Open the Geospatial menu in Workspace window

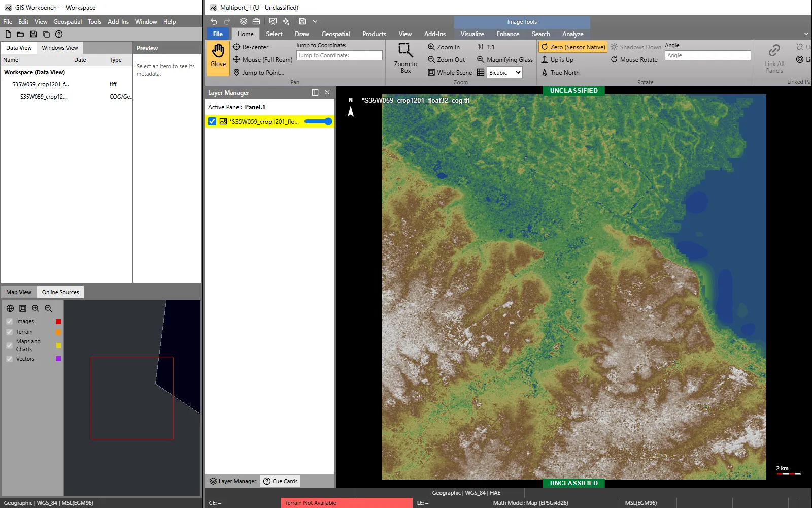67,22
